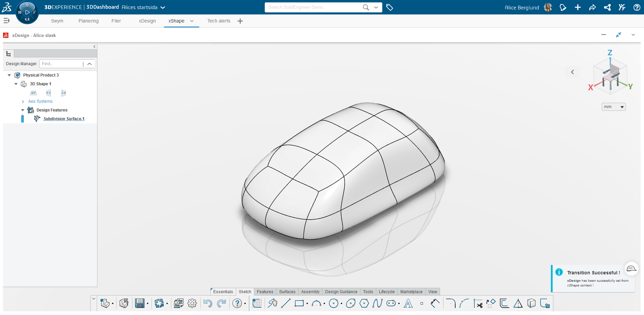Select the Line sketch tool
This screenshot has height=315, width=644.
[286, 303]
